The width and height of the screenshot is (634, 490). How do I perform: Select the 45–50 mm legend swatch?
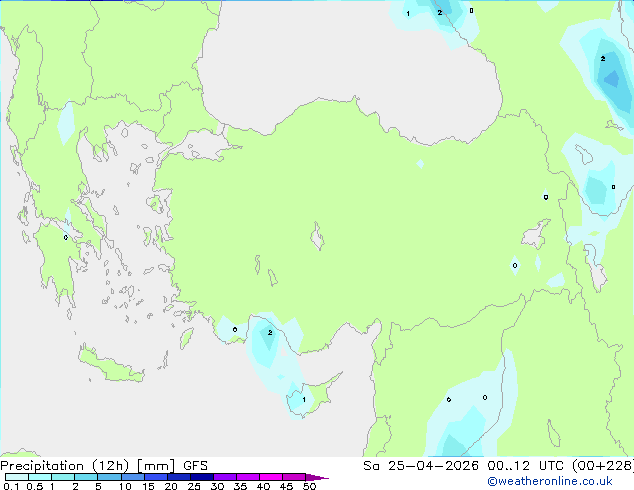click(294, 477)
